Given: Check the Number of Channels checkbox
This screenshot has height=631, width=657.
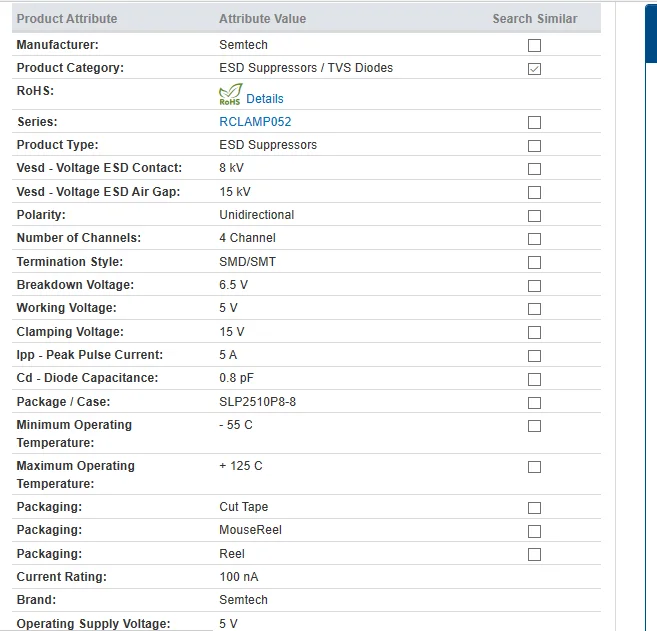Looking at the screenshot, I should point(534,239).
